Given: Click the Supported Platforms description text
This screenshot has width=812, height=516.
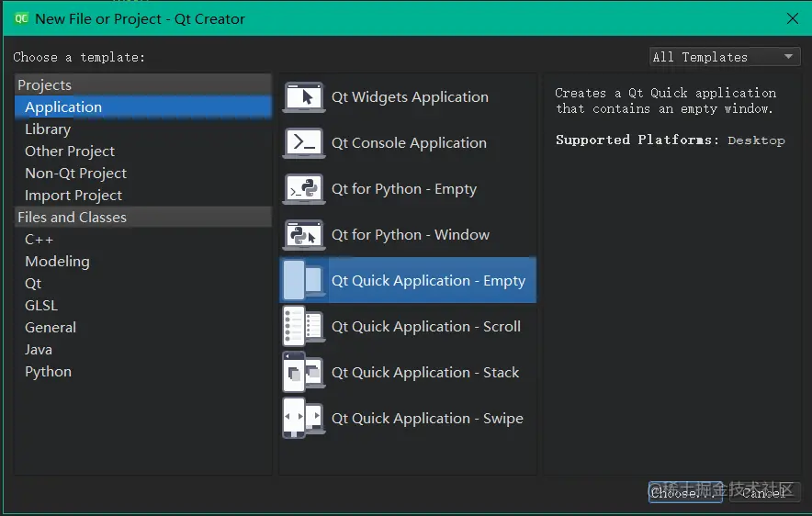Looking at the screenshot, I should tap(671, 140).
